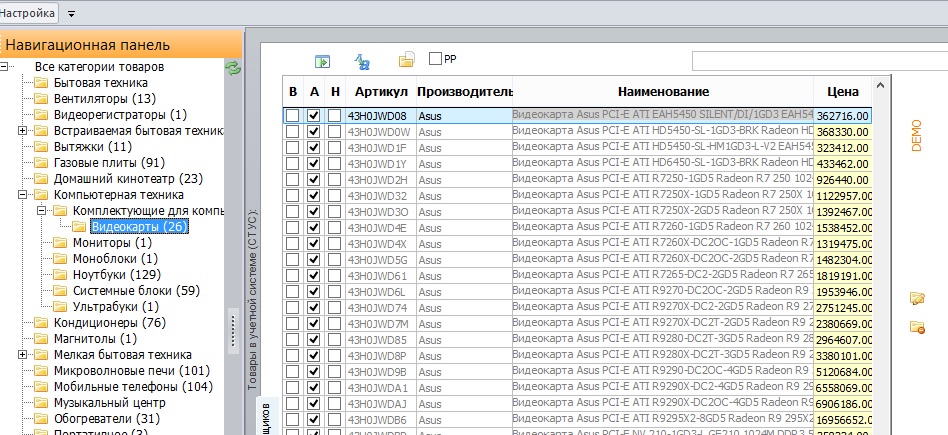Image resolution: width=948 pixels, height=435 pixels.
Task: Check column H for article 43H0JWD61
Action: point(335,276)
